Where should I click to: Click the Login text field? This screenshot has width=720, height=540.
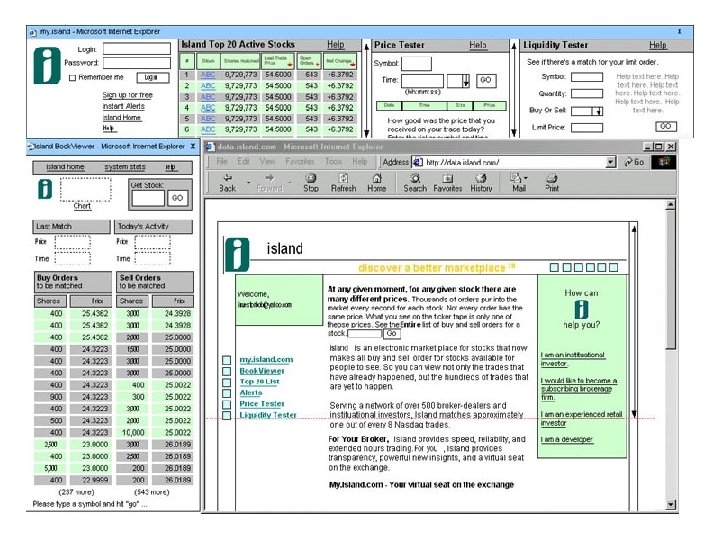(137, 49)
